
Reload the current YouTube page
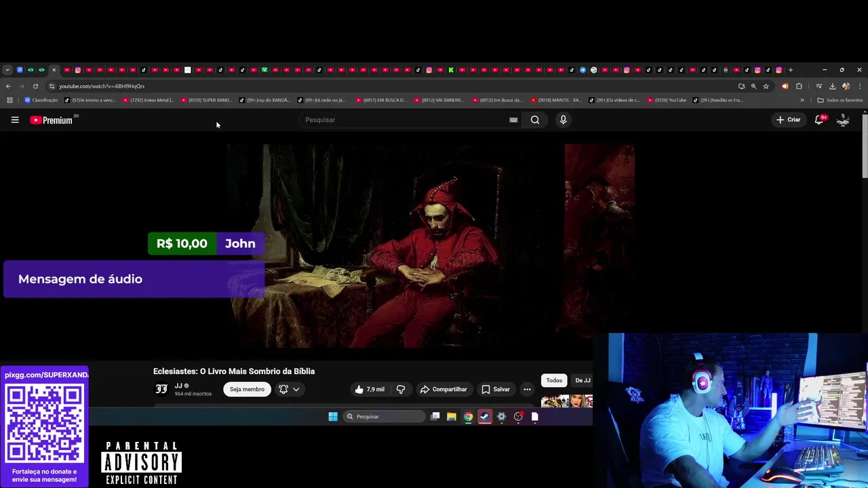click(35, 86)
